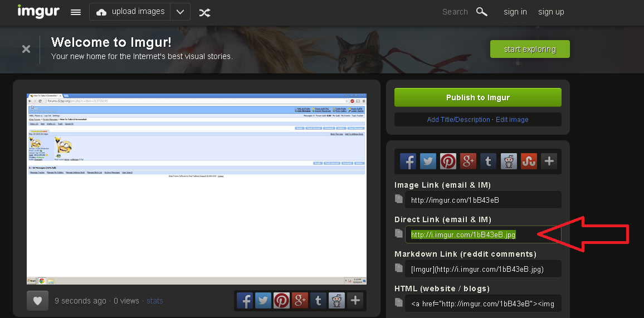Click the Pinterest icon below the image

click(x=282, y=301)
